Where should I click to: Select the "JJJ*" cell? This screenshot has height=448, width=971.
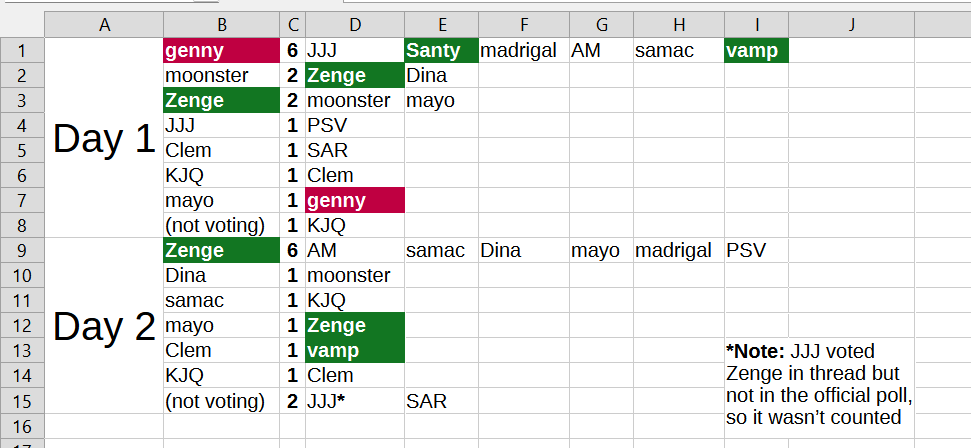tap(355, 401)
